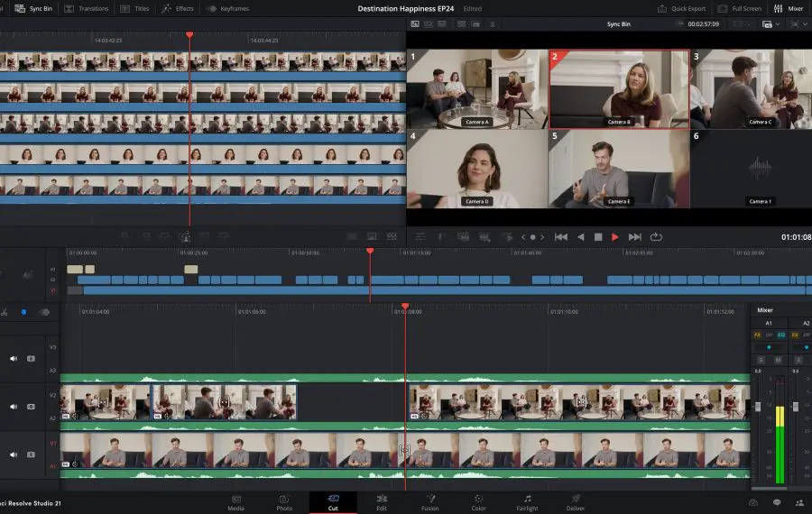This screenshot has height=514, width=812.
Task: Click the Stop playback button
Action: point(597,236)
